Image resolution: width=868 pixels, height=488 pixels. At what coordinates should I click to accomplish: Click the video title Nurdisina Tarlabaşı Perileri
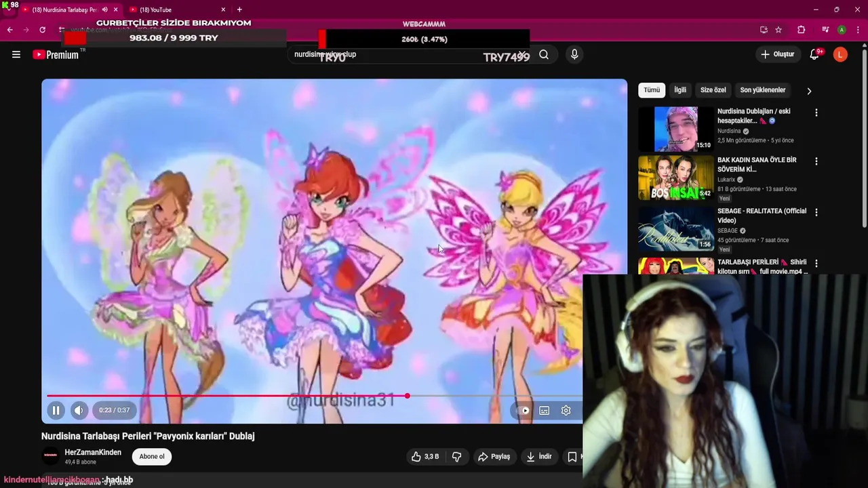(x=148, y=436)
